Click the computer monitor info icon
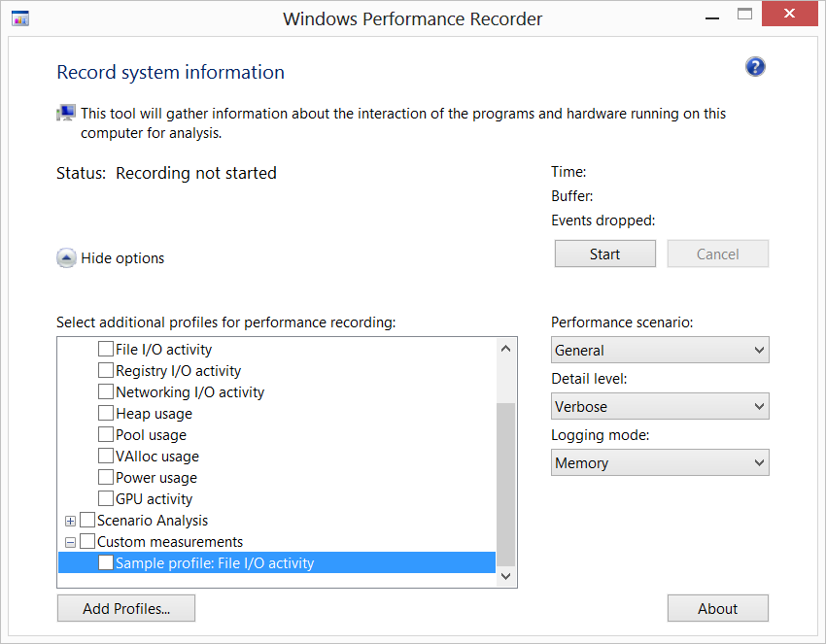Image resolution: width=826 pixels, height=644 pixels. (x=66, y=114)
